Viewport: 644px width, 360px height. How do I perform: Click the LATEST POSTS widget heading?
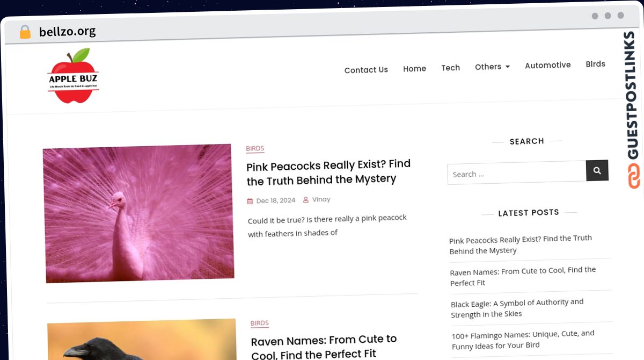(x=529, y=213)
